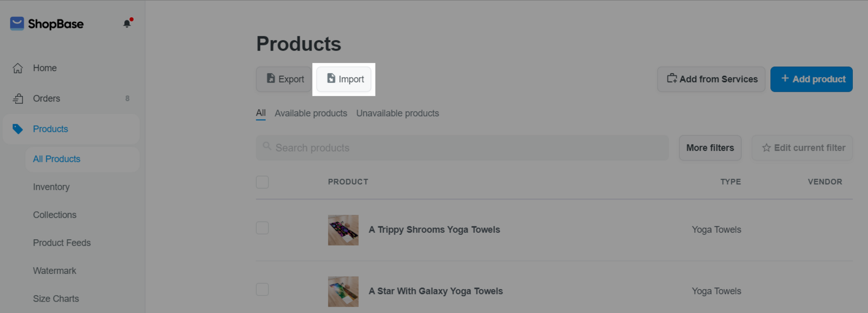
Task: Click the Orders receipt icon
Action: [18, 99]
